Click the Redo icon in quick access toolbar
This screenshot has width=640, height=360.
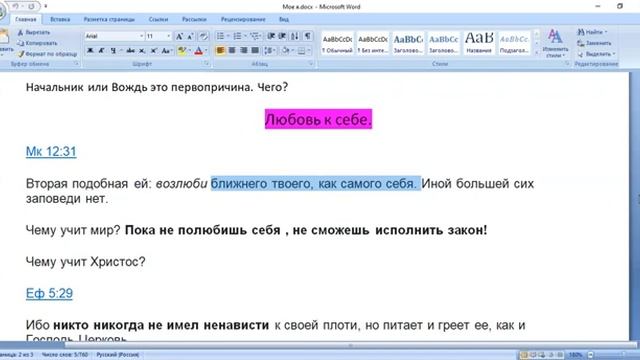(31, 6)
